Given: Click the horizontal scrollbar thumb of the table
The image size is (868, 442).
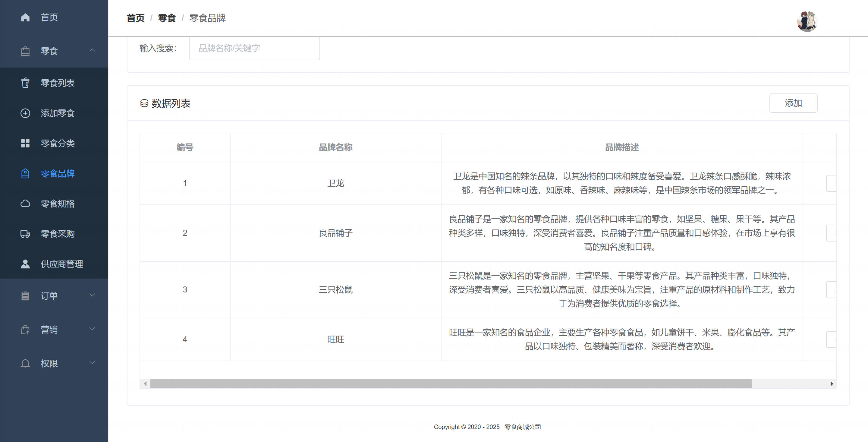Looking at the screenshot, I should [451, 384].
